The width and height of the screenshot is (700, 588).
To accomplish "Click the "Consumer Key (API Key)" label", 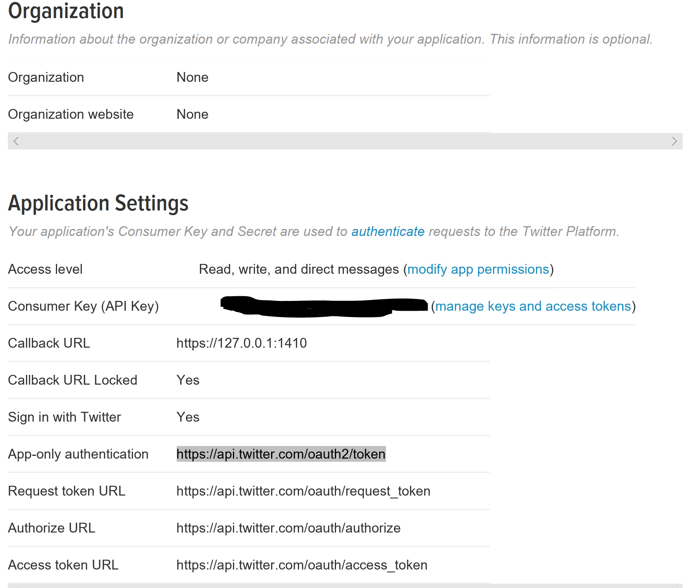I will pos(83,306).
